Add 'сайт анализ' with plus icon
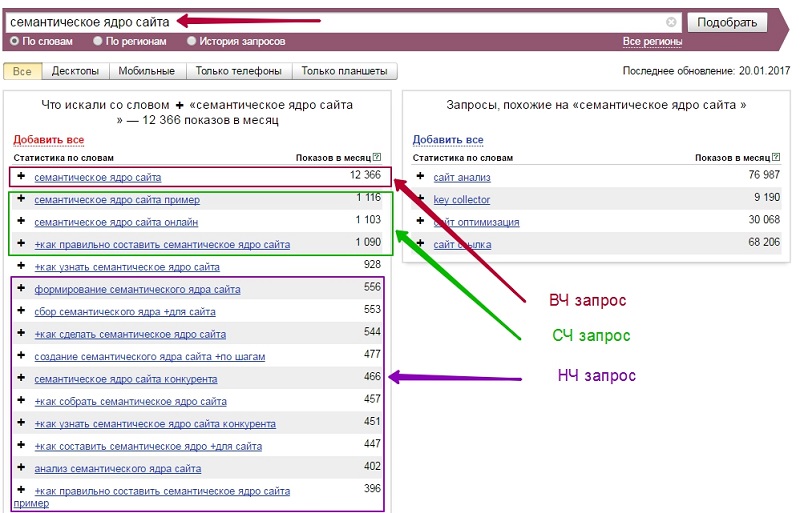 pos(420,176)
